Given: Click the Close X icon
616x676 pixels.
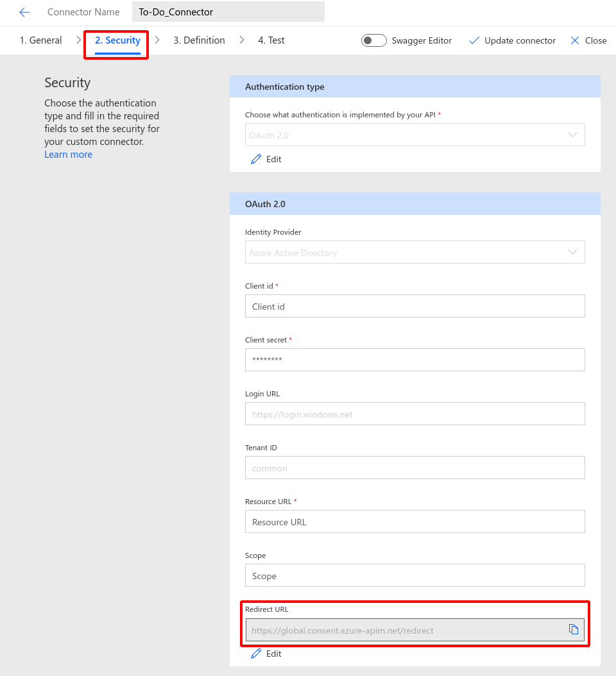Looking at the screenshot, I should (x=574, y=40).
